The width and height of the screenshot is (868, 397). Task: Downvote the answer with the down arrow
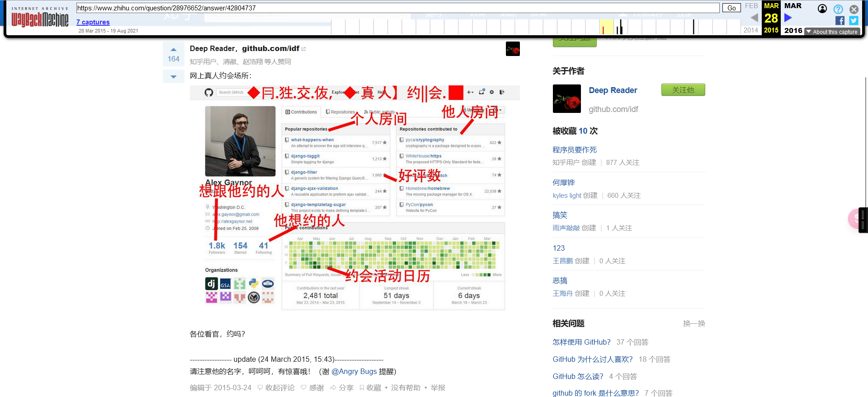tap(174, 77)
